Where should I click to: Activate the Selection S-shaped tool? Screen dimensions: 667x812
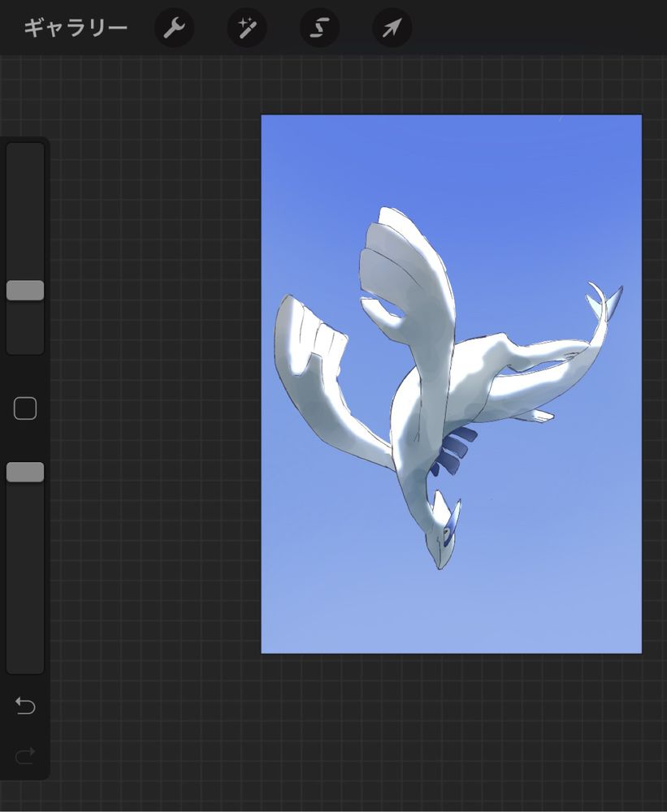coord(319,28)
